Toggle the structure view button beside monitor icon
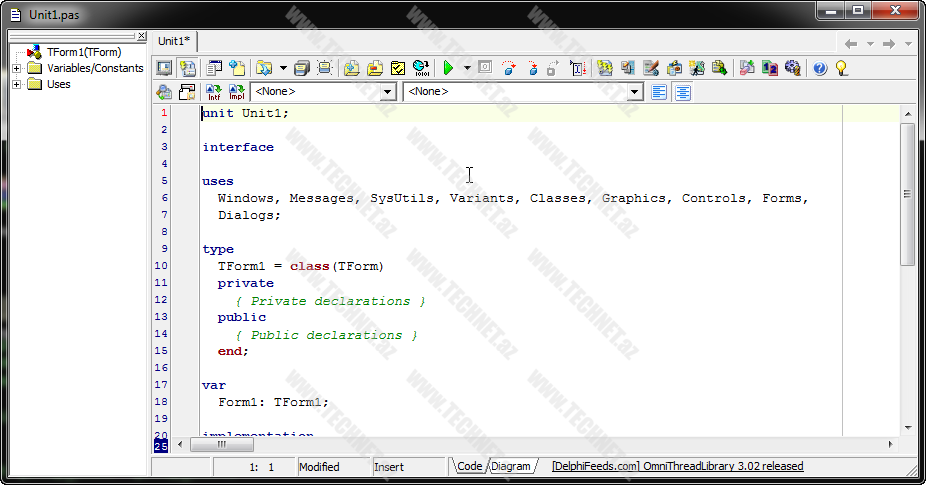The height and width of the screenshot is (485, 926). click(187, 68)
